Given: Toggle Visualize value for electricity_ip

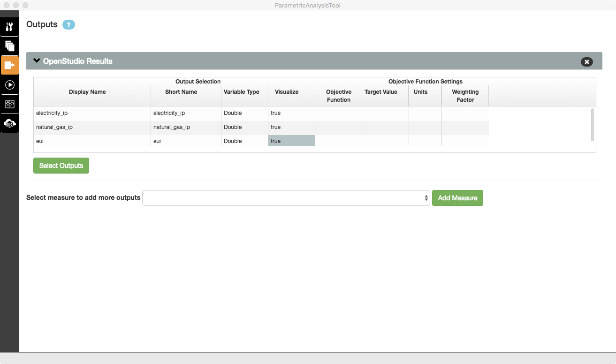Looking at the screenshot, I should point(291,113).
